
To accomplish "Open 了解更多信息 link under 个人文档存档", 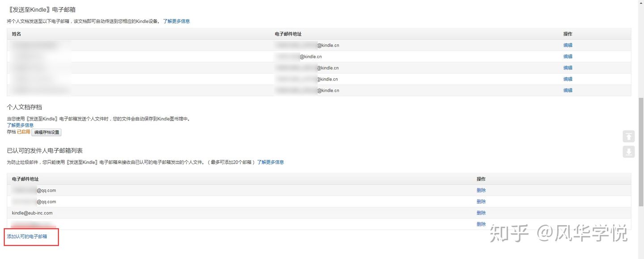I will tap(20, 125).
